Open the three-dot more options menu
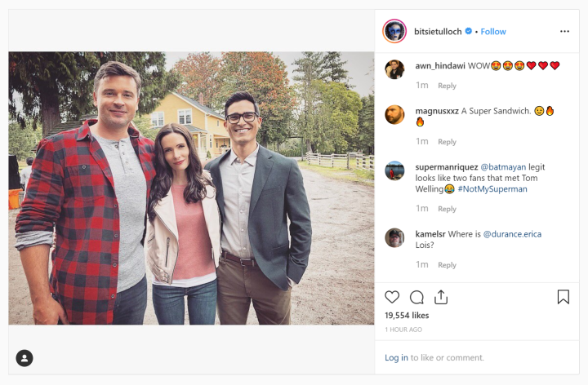This screenshot has width=588, height=385. coord(564,32)
